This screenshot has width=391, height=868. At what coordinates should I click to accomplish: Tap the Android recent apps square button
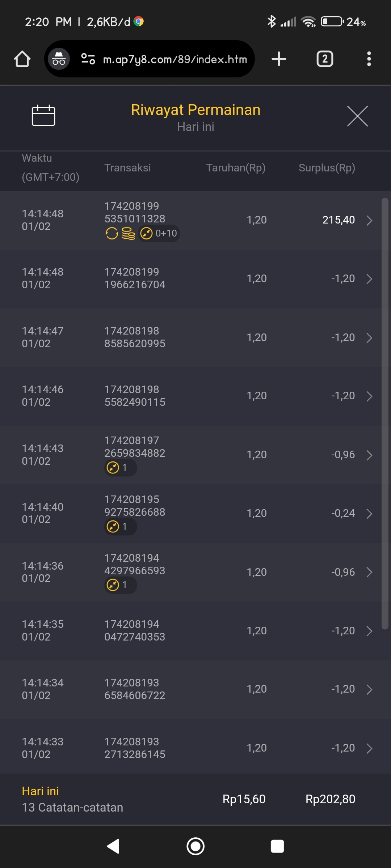277,846
